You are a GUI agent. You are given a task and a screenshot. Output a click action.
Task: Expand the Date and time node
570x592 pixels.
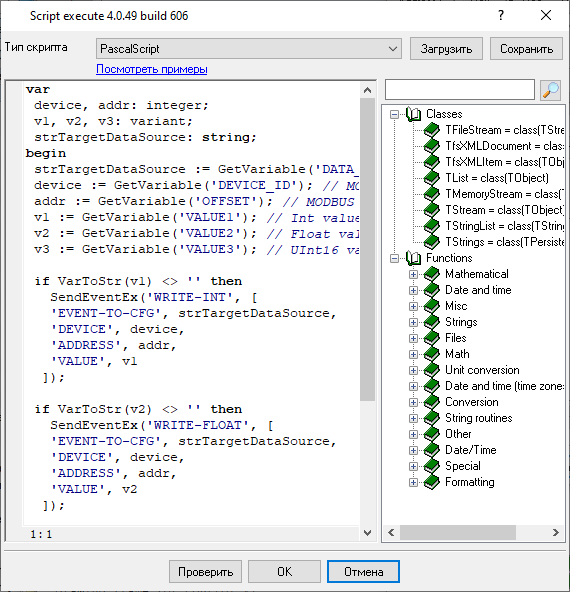413,290
